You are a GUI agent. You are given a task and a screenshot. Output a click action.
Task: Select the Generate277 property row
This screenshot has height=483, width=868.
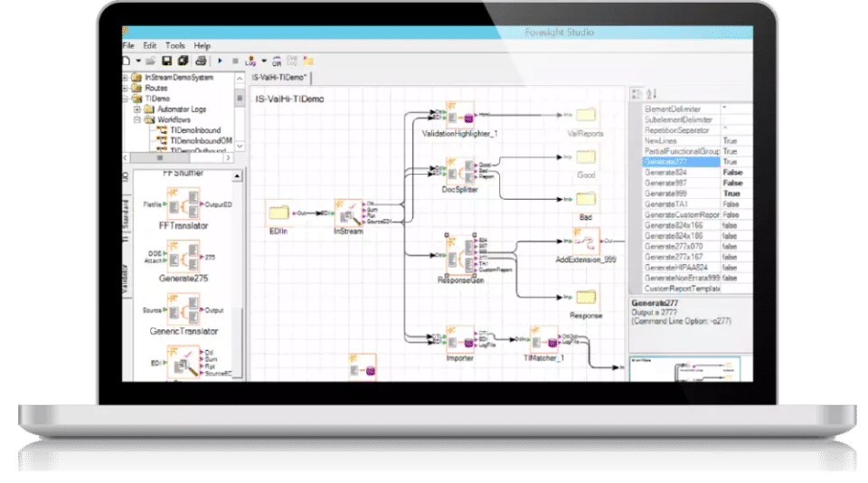pyautogui.click(x=697, y=162)
